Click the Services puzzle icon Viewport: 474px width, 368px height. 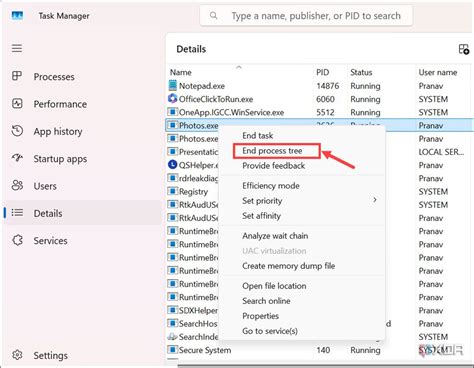coord(17,240)
